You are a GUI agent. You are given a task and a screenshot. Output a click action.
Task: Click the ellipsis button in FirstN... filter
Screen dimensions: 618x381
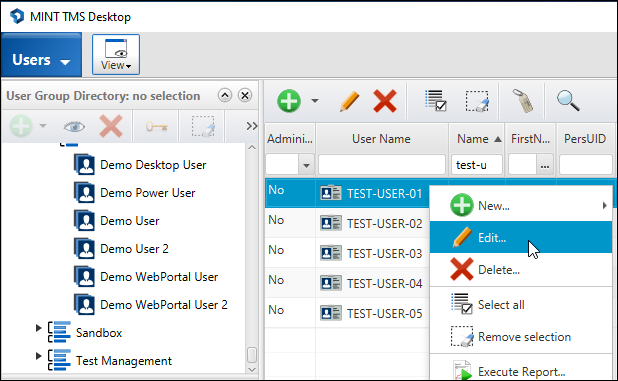545,165
